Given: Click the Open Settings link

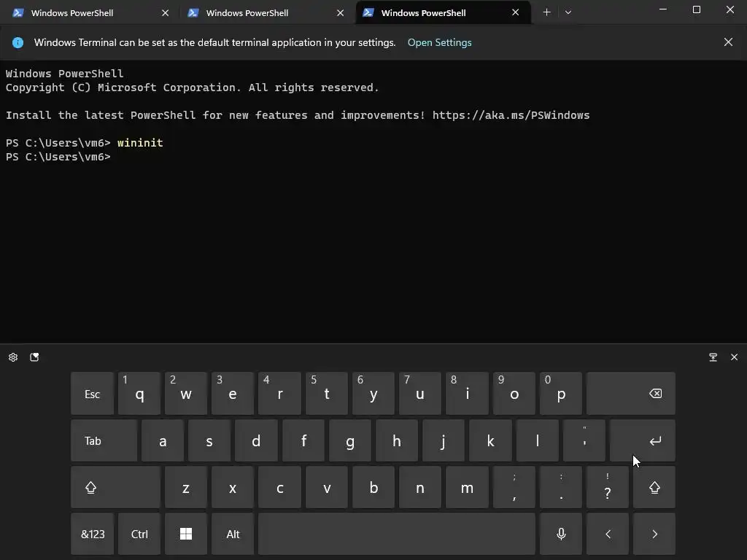Looking at the screenshot, I should click(x=439, y=42).
